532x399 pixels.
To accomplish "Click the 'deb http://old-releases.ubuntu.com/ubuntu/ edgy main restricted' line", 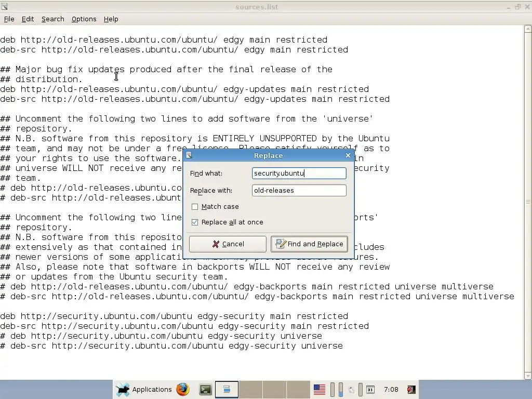I will coord(164,39).
